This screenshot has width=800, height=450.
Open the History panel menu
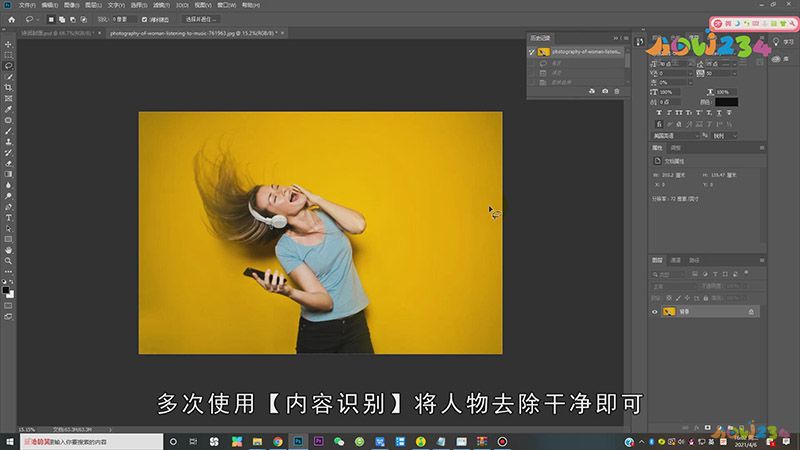point(626,38)
